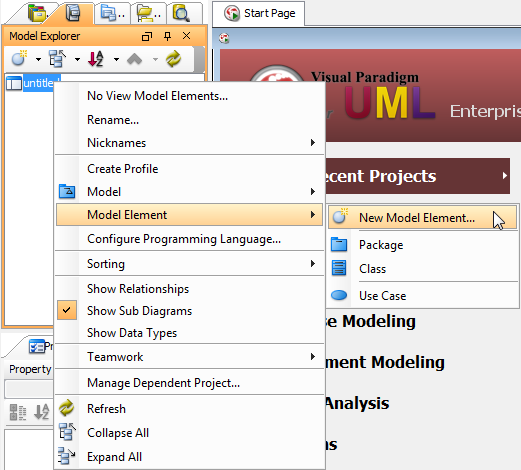Close the Model Explorer panel
Viewport: 521px width, 470px height.
click(187, 36)
